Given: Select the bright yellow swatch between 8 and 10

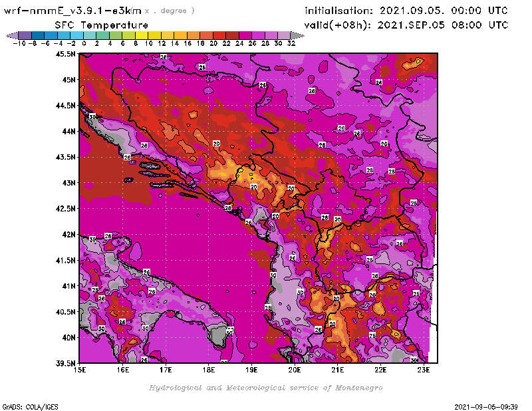Looking at the screenshot, I should pyautogui.click(x=142, y=35).
